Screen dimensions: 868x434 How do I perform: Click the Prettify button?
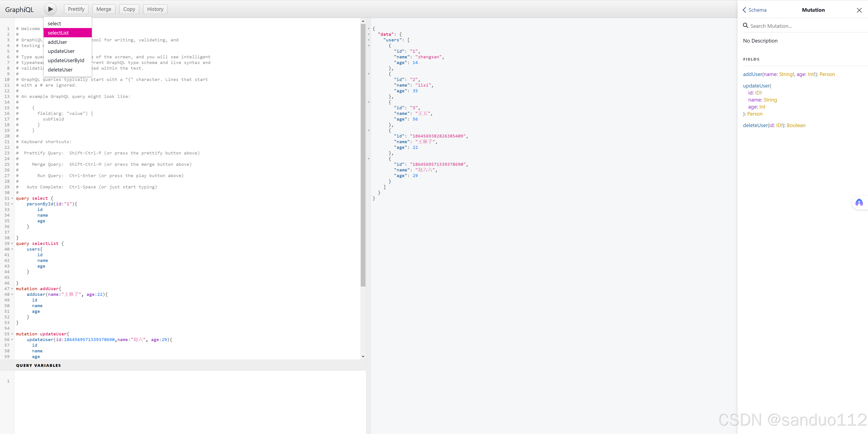coord(76,9)
